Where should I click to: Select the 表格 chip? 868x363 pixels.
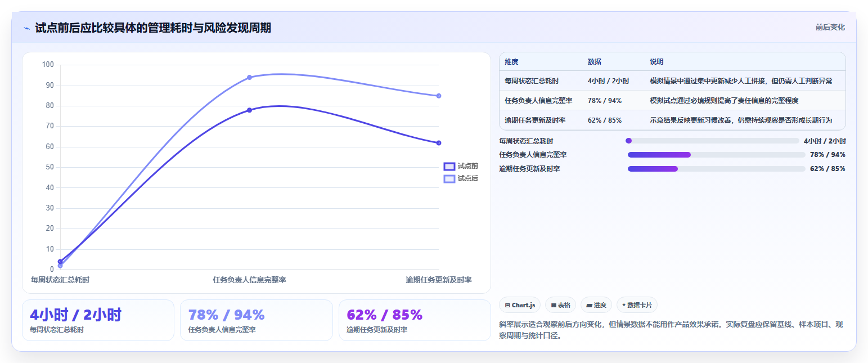click(x=560, y=305)
